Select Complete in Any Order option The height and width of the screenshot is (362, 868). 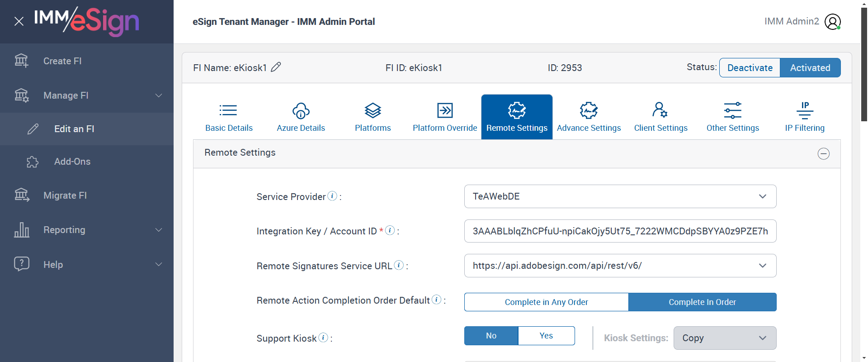click(x=546, y=302)
